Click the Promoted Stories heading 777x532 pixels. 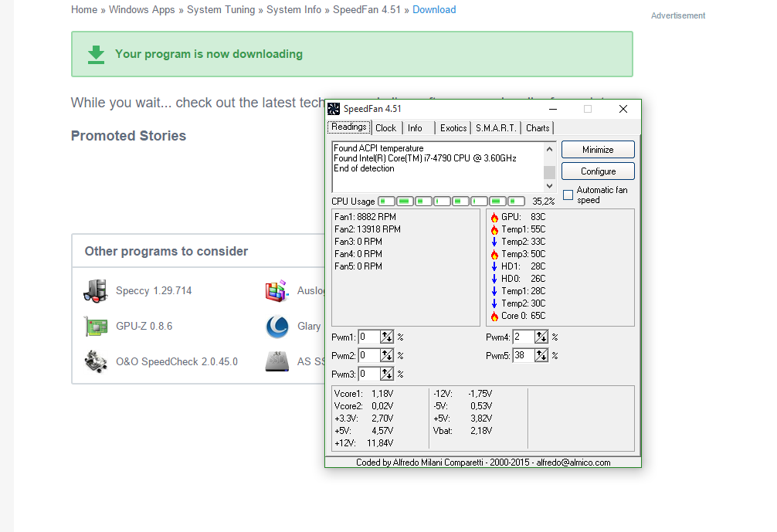coord(128,136)
